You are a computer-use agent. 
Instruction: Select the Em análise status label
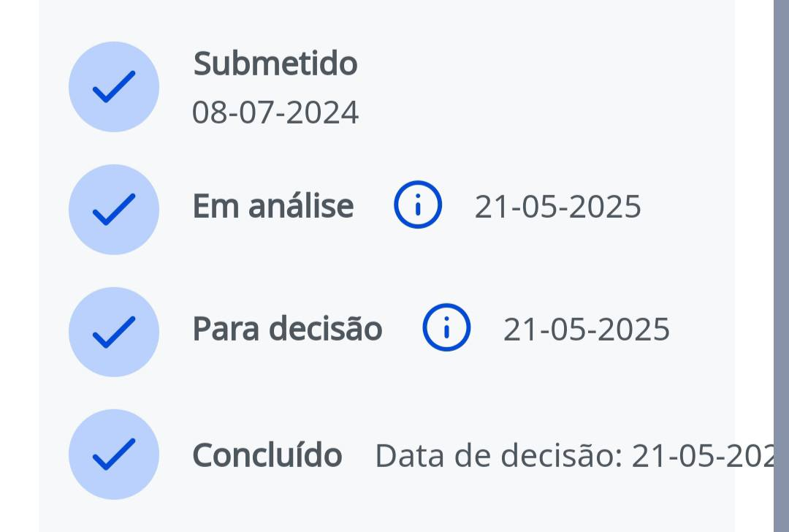pyautogui.click(x=272, y=207)
